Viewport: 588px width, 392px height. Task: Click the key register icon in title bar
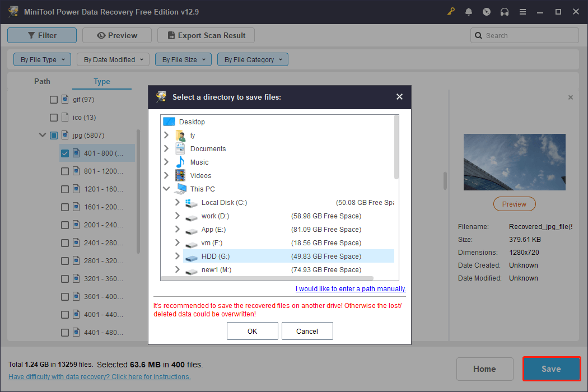[x=451, y=12]
